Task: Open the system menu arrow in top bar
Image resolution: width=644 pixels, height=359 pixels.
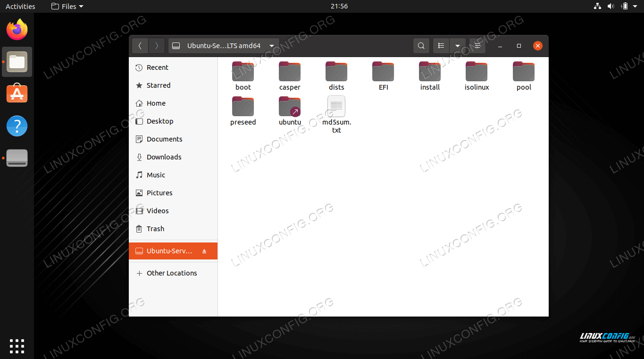Action: tap(636, 6)
